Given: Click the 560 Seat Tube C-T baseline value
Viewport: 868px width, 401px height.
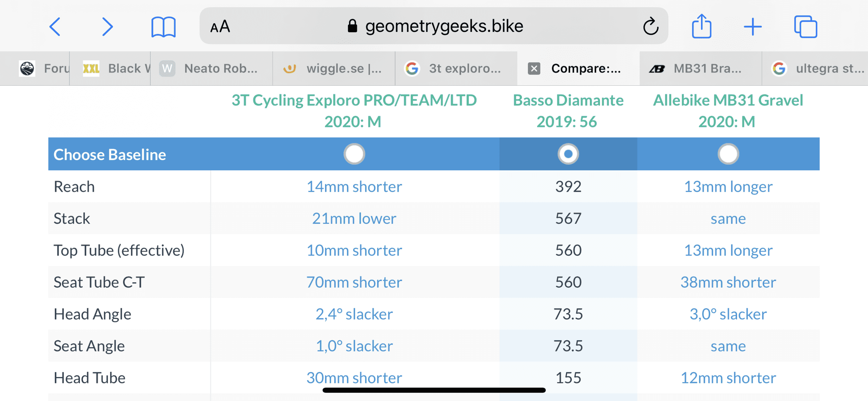Looking at the screenshot, I should pos(568,282).
